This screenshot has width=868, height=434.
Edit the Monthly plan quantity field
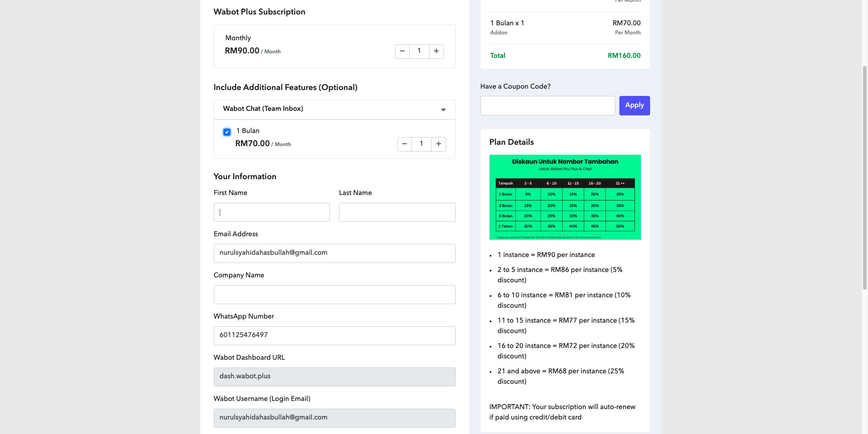pyautogui.click(x=419, y=51)
